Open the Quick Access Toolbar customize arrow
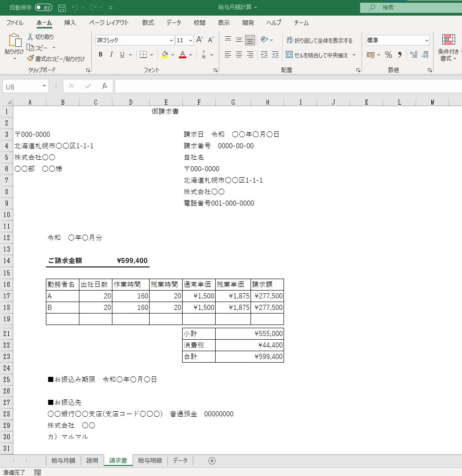 [111, 8]
